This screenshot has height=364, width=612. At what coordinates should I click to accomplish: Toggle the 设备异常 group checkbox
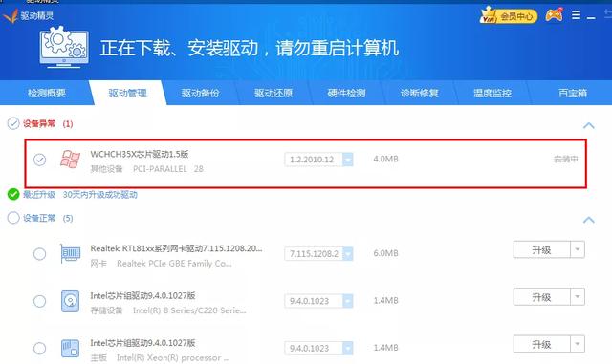(13, 123)
